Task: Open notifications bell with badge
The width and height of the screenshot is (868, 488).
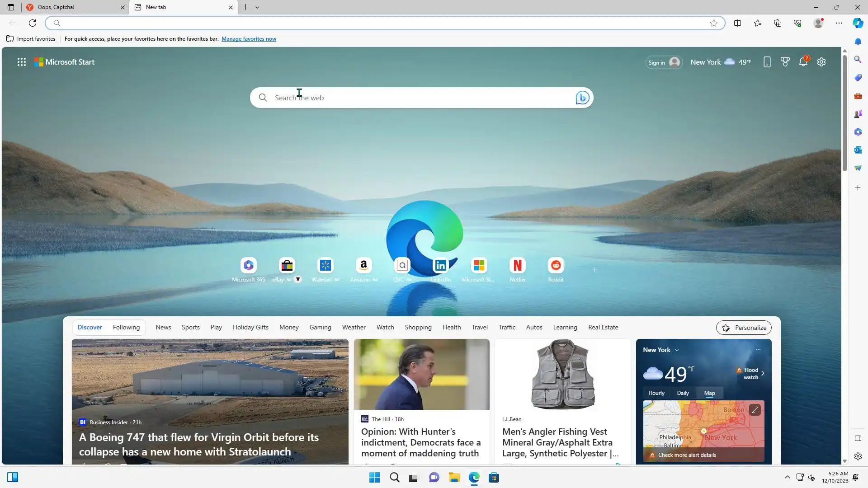Action: pyautogui.click(x=803, y=62)
